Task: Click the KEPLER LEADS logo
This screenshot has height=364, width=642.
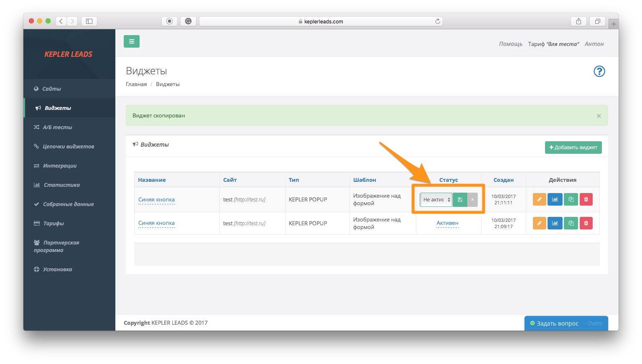Action: [x=69, y=54]
